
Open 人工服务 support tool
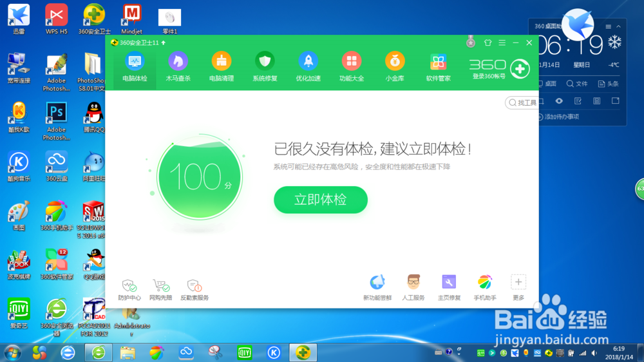tap(413, 287)
